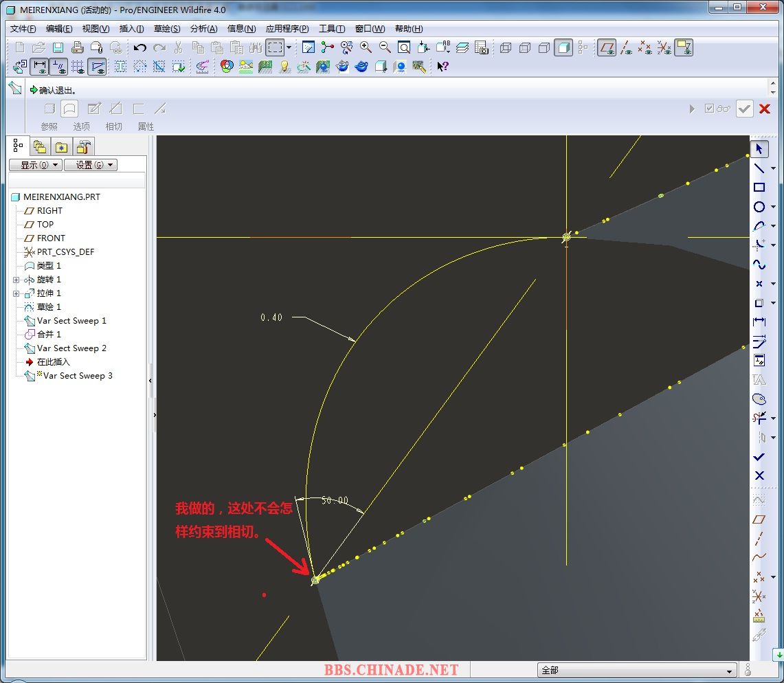Click the red X cancel feature button

coord(765,109)
